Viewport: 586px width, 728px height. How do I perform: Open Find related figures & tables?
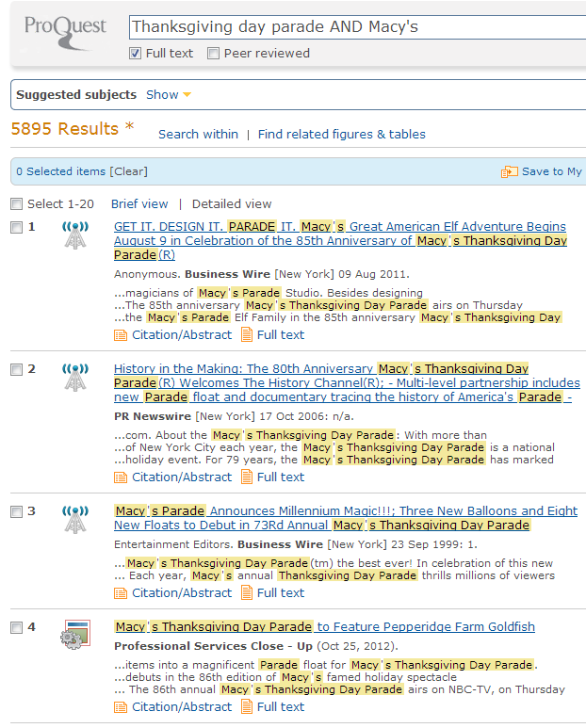click(341, 134)
